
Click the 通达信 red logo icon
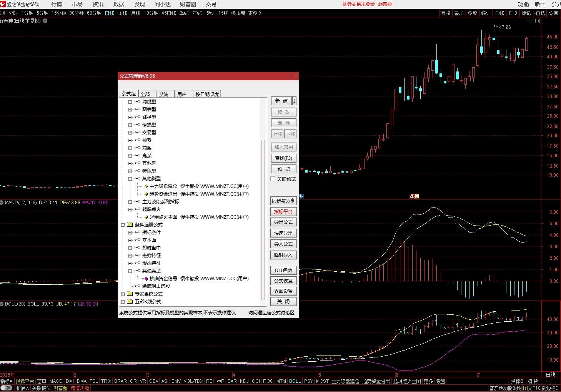(3, 4)
